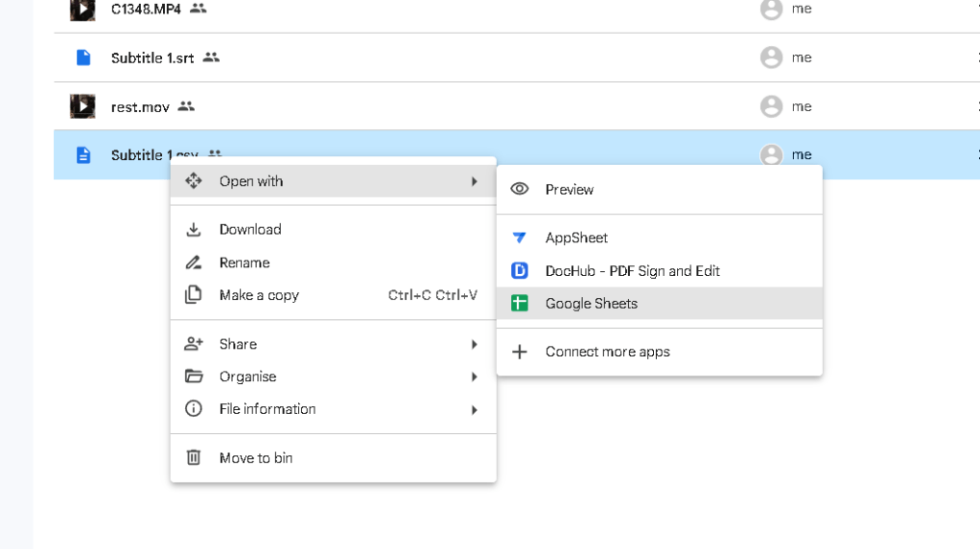The width and height of the screenshot is (980, 549).
Task: Select Connect more apps
Action: (660, 352)
